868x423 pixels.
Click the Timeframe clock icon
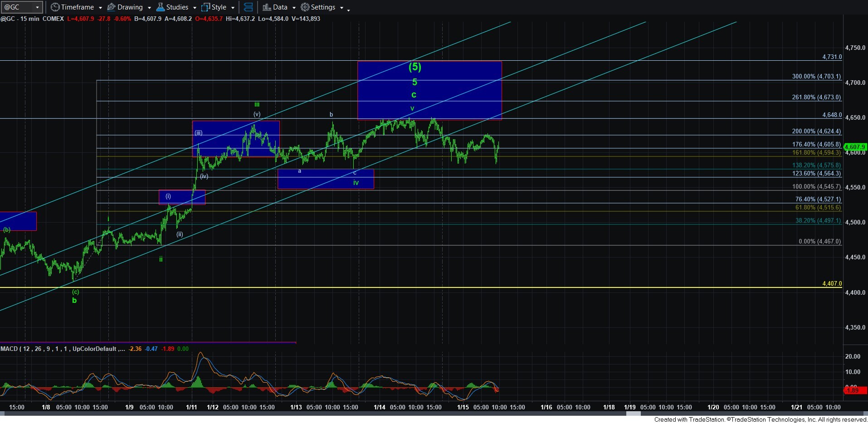55,7
